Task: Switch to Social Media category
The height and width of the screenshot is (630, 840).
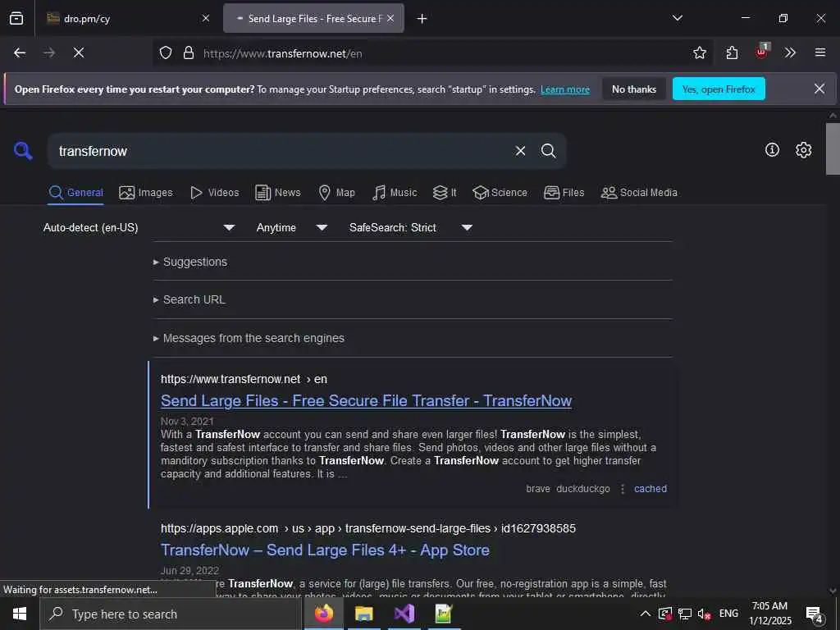Action: point(639,193)
